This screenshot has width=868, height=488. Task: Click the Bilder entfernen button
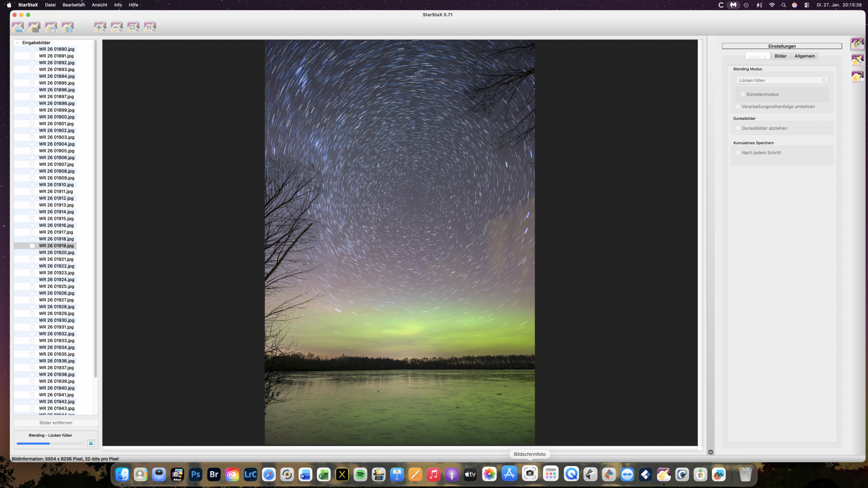(56, 423)
